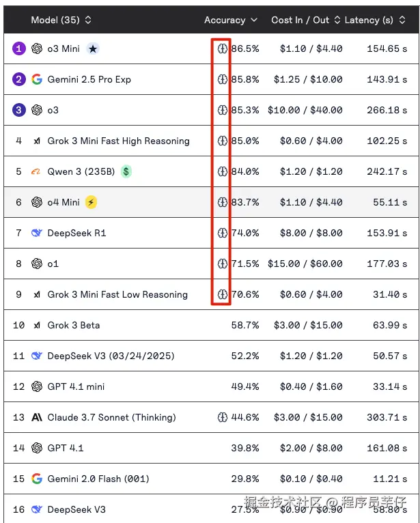Image resolution: width=420 pixels, height=523 pixels.
Task: Sort the Cost In / Out column
Action: pyautogui.click(x=305, y=20)
